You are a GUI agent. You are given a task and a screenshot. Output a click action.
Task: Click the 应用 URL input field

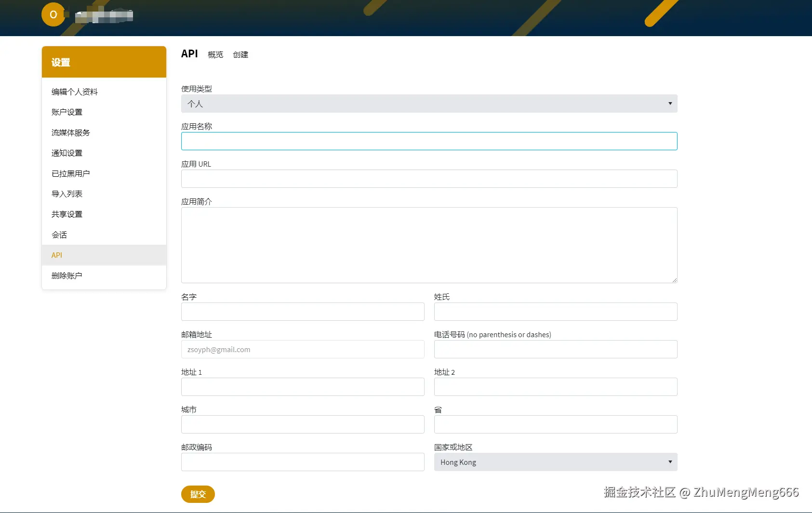pyautogui.click(x=429, y=179)
